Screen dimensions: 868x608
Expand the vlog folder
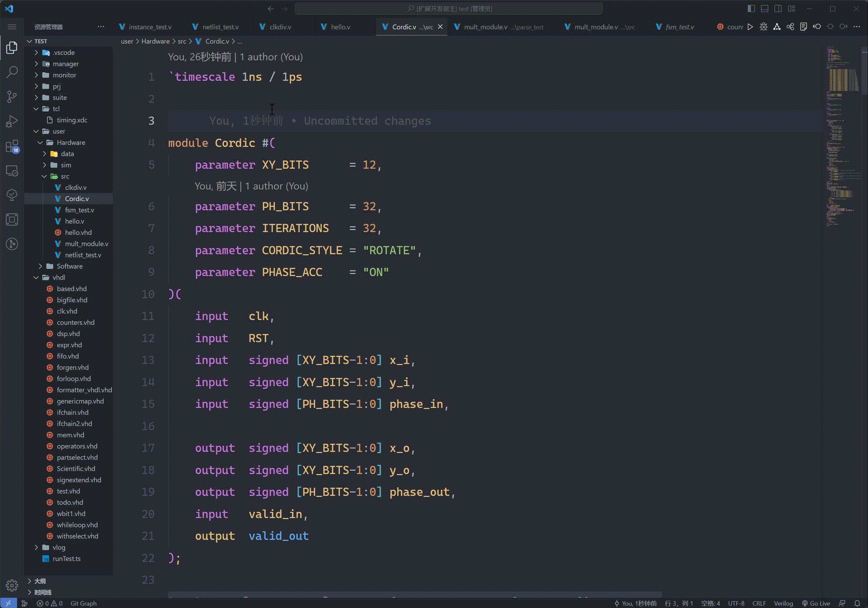click(x=69, y=547)
